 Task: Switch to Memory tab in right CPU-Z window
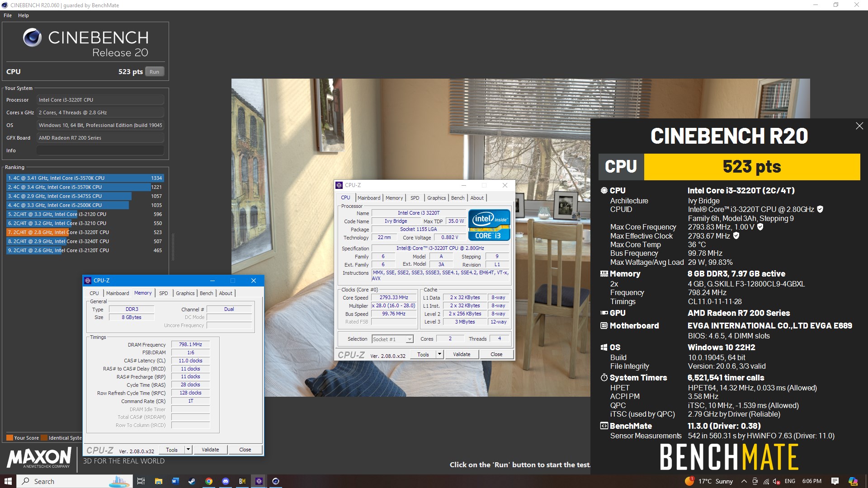394,198
